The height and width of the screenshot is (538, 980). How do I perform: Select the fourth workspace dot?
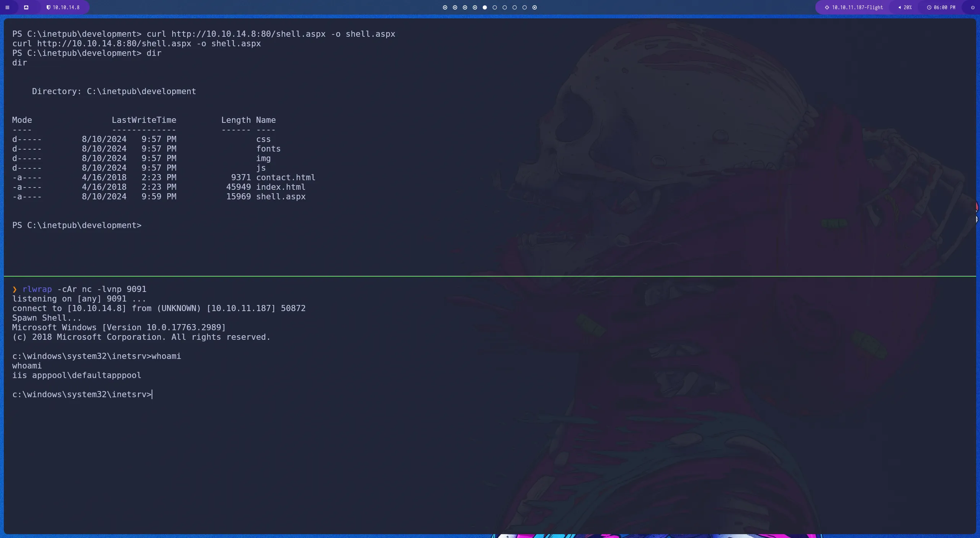point(475,7)
